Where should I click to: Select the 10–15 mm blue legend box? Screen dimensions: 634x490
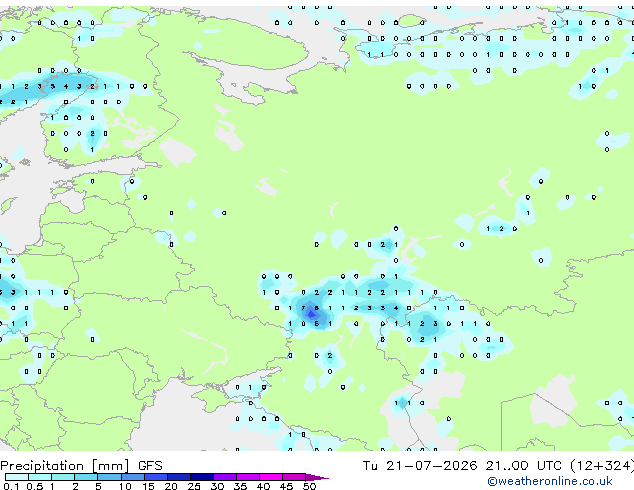coord(133,477)
